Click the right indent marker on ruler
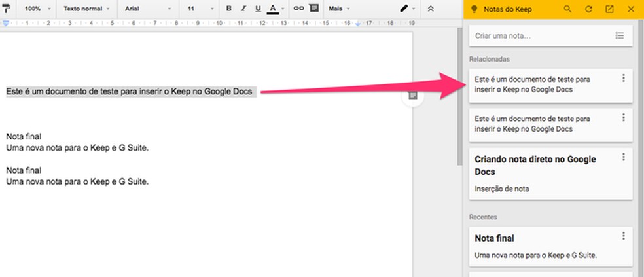644x277 pixels. click(358, 24)
